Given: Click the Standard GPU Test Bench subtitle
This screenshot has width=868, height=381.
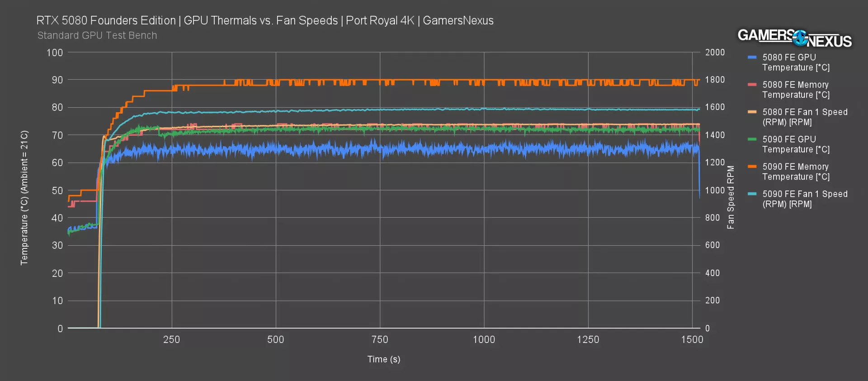Looking at the screenshot, I should pyautogui.click(x=97, y=35).
